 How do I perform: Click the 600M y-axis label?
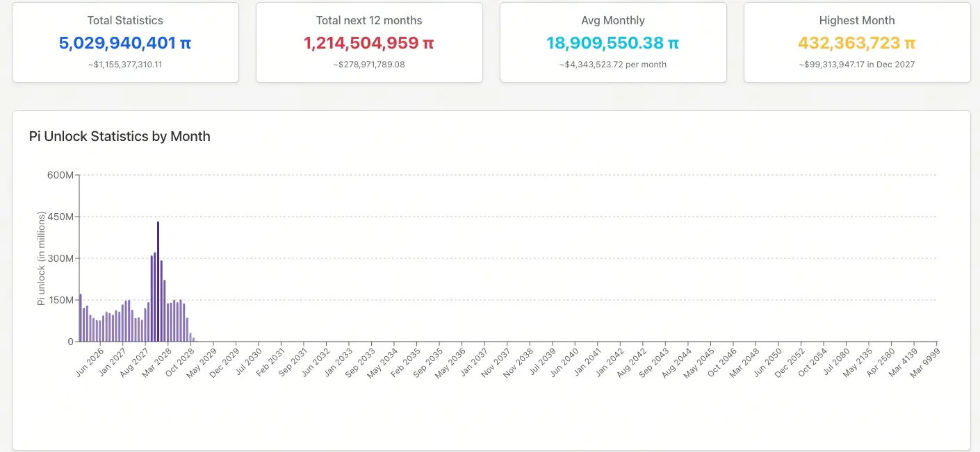(x=59, y=175)
